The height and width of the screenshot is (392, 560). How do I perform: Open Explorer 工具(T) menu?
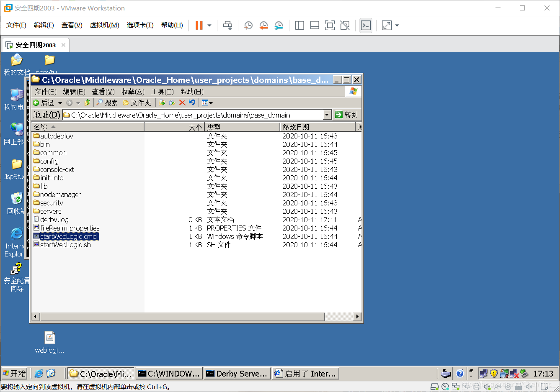[163, 92]
